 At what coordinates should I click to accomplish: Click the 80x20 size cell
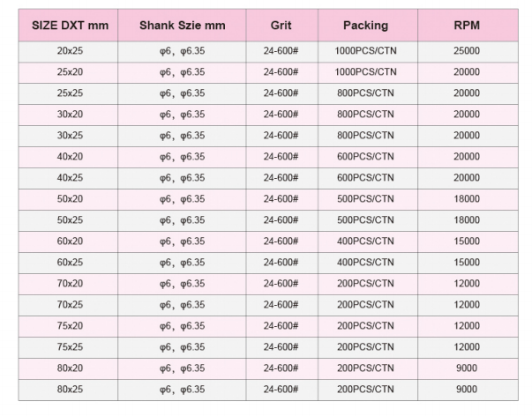tap(70, 368)
